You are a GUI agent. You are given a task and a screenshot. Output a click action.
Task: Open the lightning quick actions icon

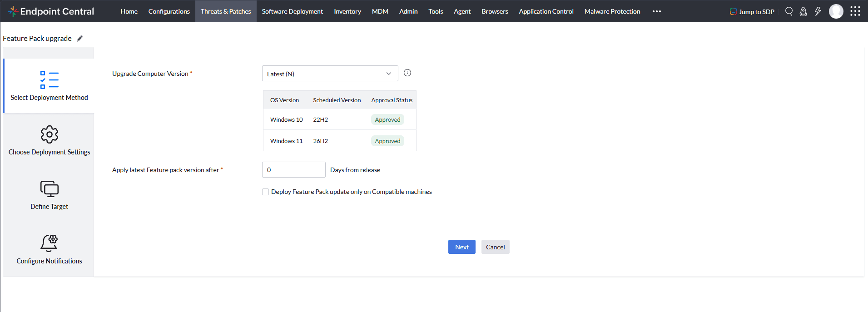click(x=818, y=11)
